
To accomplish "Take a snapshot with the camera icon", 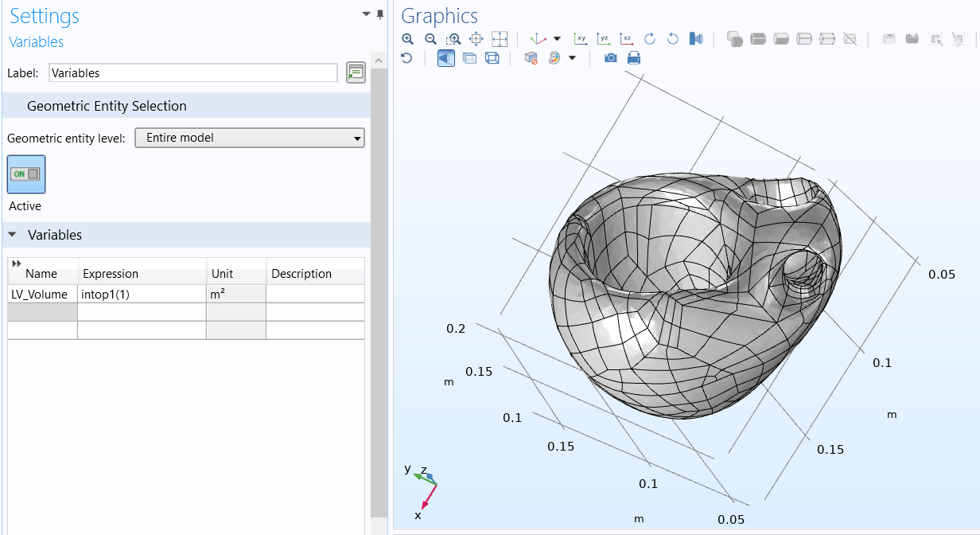I will tap(610, 58).
